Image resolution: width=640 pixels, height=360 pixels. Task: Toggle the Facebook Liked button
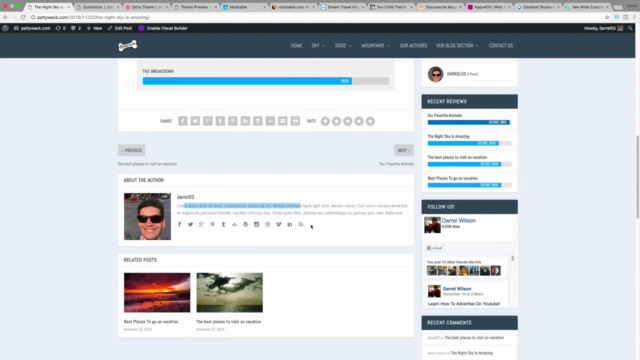pyautogui.click(x=435, y=248)
